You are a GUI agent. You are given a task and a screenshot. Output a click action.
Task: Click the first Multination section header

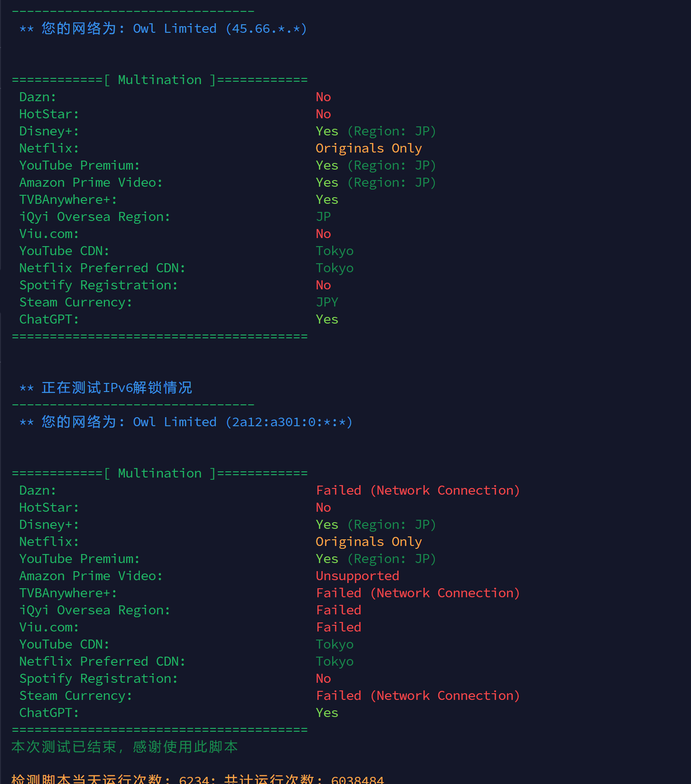click(x=160, y=80)
